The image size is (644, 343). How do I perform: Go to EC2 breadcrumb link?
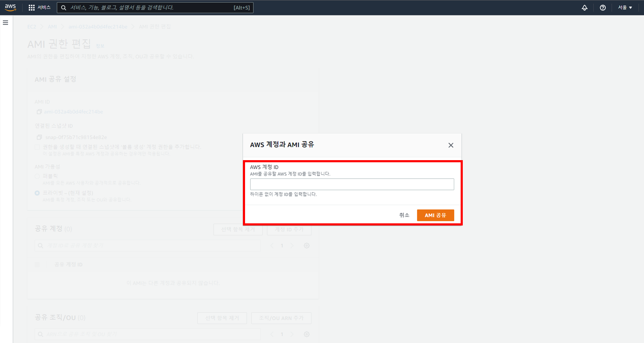[x=32, y=27]
